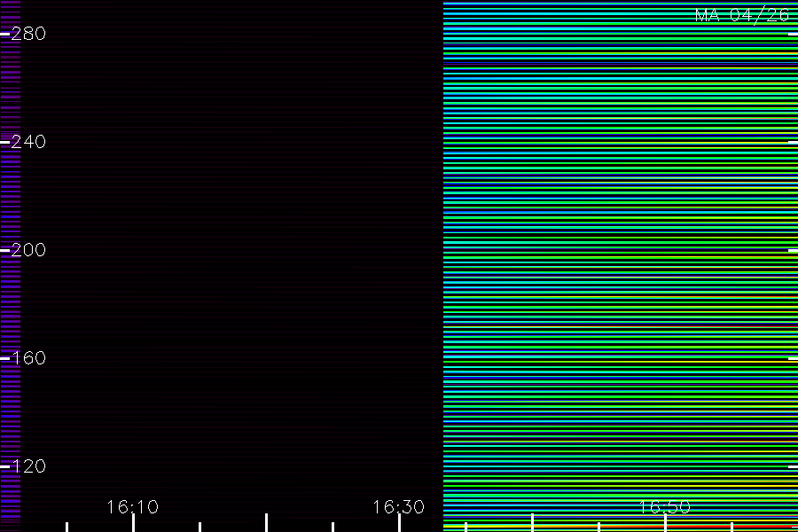798x532 pixels.
Task: Click the time-axis tick mark under 16:50
Action: tap(665, 523)
